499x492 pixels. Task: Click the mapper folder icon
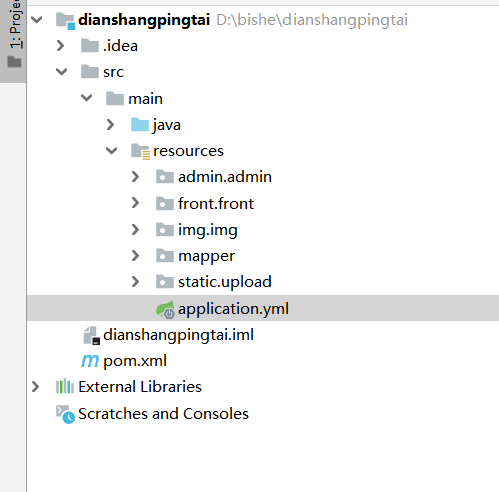point(165,256)
